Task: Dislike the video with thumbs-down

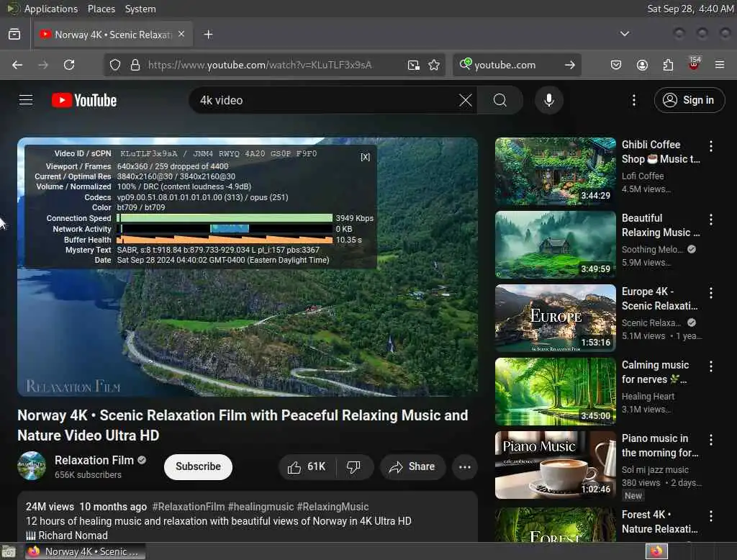Action: (353, 467)
